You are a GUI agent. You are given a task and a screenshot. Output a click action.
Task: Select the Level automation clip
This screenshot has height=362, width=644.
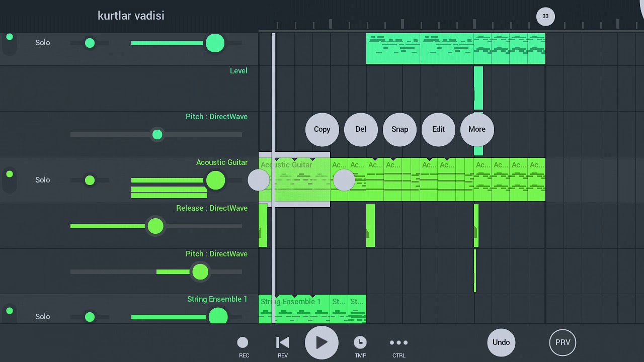click(x=478, y=88)
